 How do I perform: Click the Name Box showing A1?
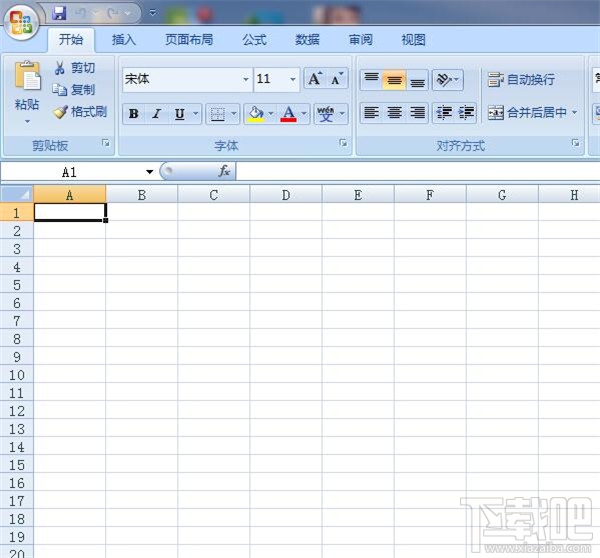[69, 172]
